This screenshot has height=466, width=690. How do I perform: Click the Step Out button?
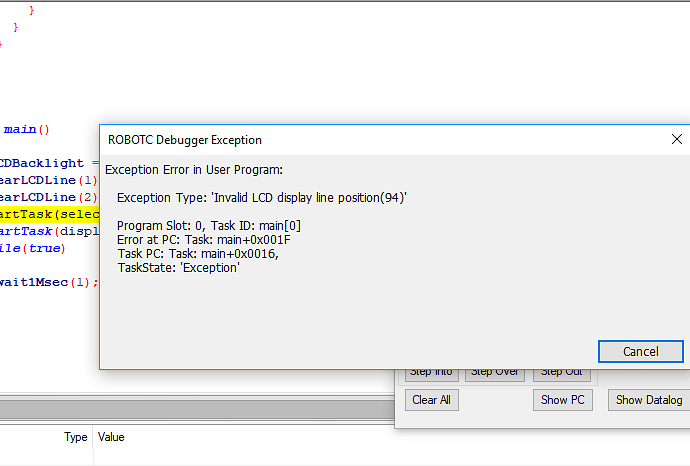pos(562,375)
